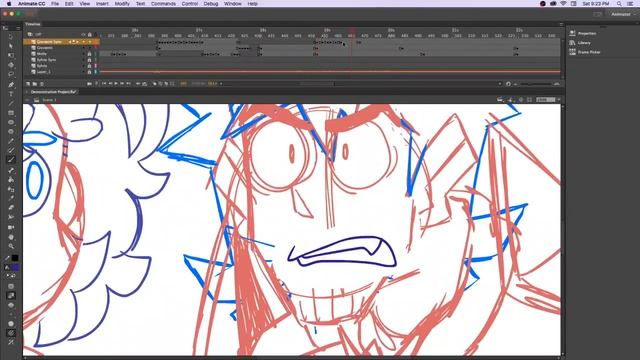Open the Window menu
The height and width of the screenshot is (360, 640).
click(233, 4)
